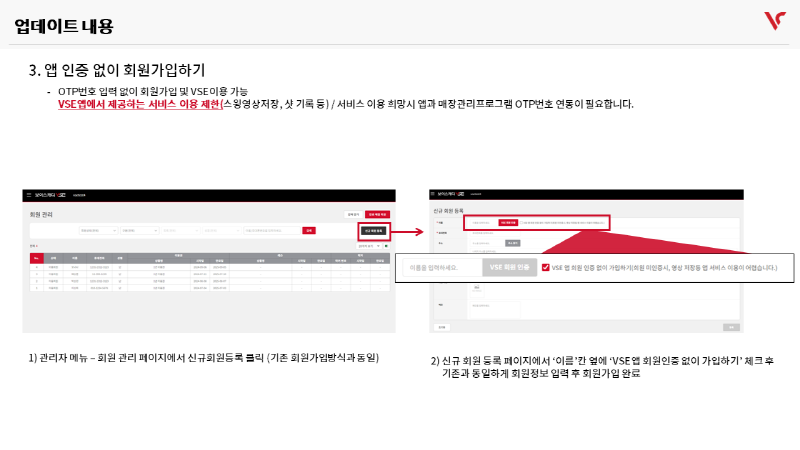
Task: Click the address input field in registration form
Action: 487,243
